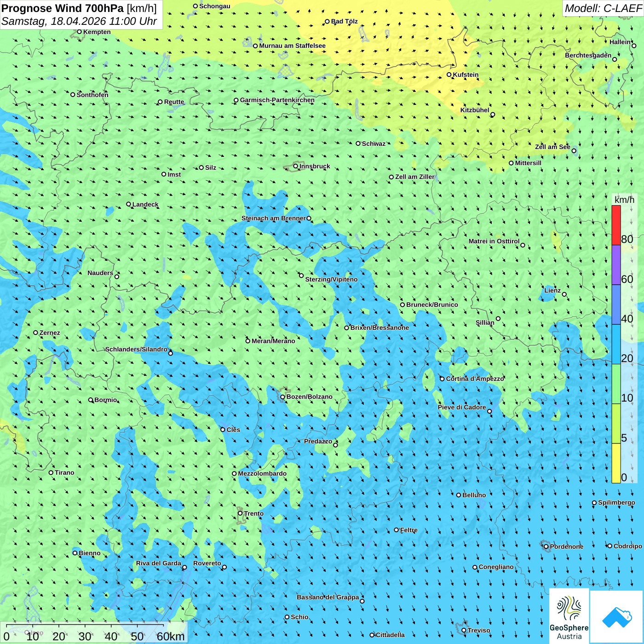Click the 'Treviso' city label
The width and height of the screenshot is (644, 644).
479,630
